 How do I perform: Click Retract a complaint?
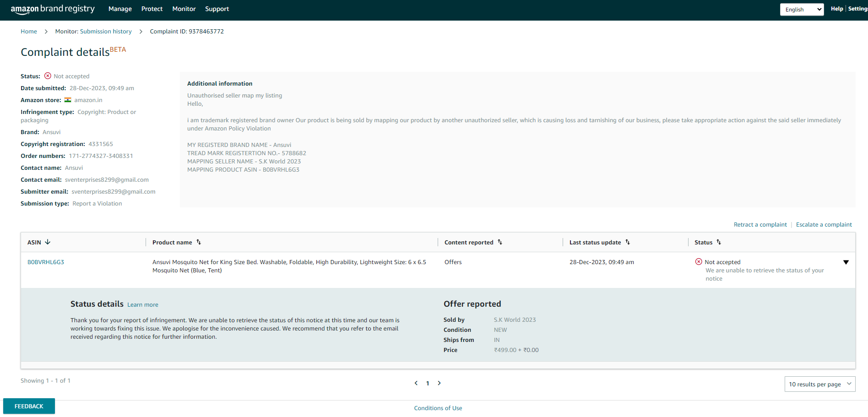coord(760,225)
